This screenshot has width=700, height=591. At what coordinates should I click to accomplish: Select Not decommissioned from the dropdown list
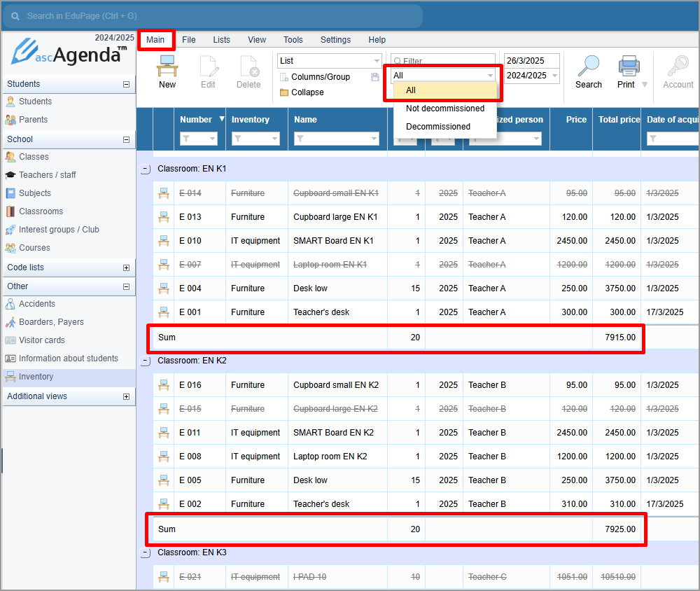[x=444, y=109]
